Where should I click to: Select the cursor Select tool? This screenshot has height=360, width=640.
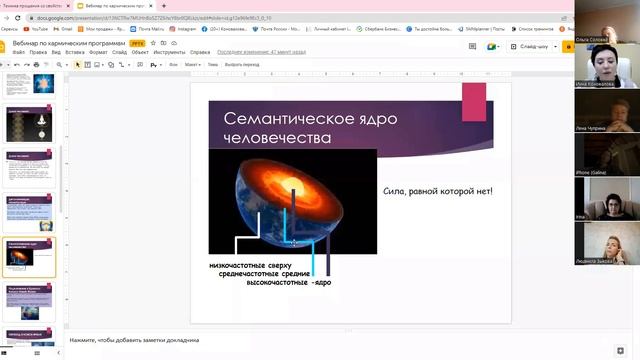[x=78, y=65]
